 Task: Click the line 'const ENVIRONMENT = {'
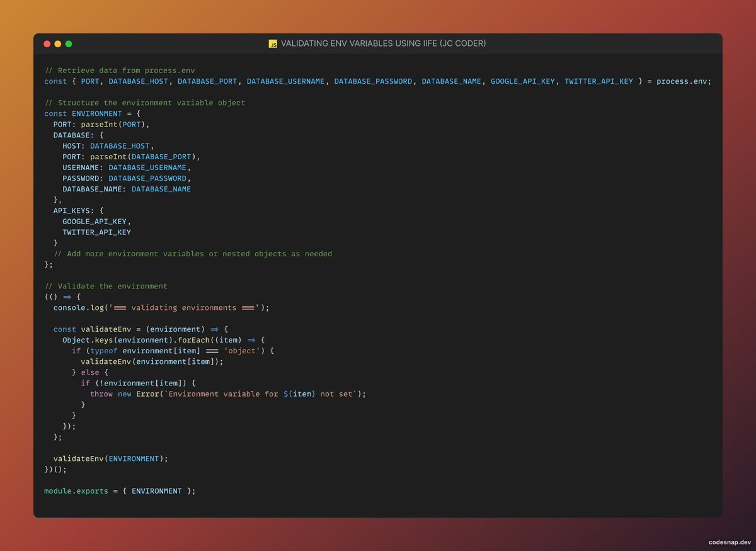pos(93,113)
